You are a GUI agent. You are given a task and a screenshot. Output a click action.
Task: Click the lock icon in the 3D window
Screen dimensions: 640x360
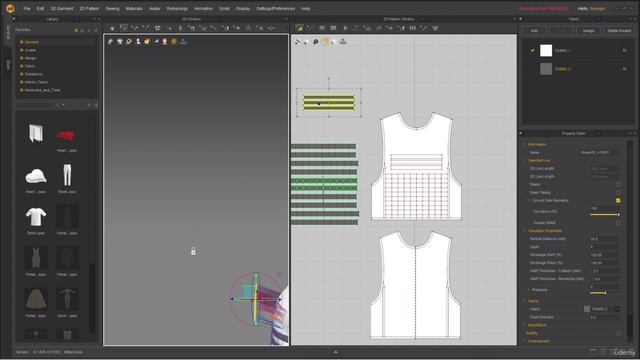193,251
